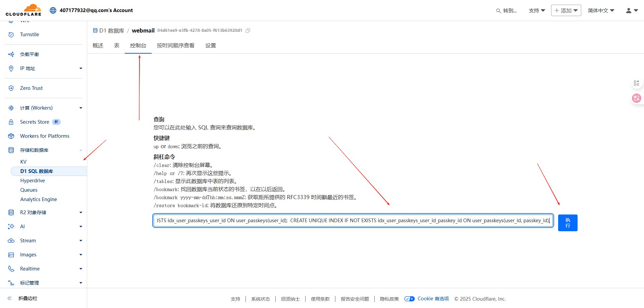Open the floating translate widget

click(636, 98)
